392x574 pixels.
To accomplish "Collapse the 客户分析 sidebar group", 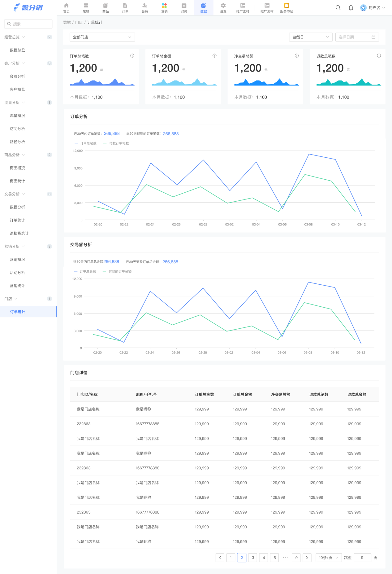I will [x=15, y=63].
